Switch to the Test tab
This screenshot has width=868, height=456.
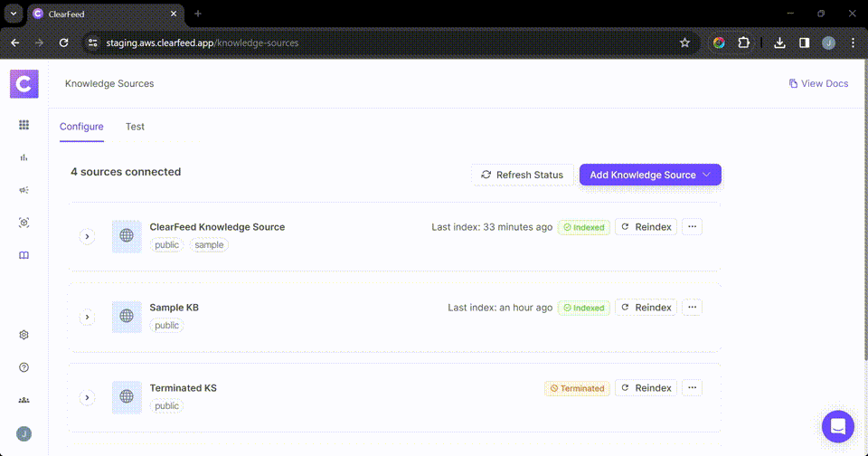point(135,127)
